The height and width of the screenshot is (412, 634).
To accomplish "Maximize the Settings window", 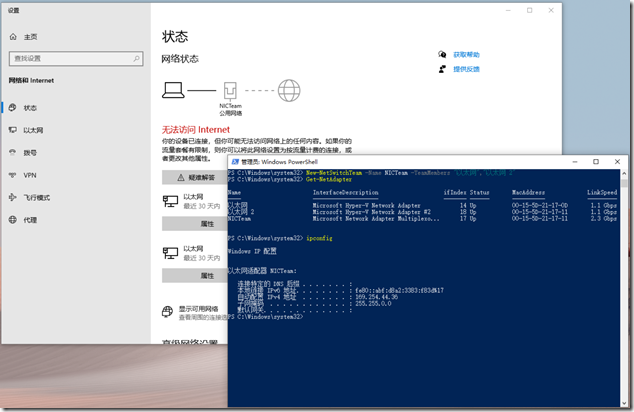I will click(530, 11).
